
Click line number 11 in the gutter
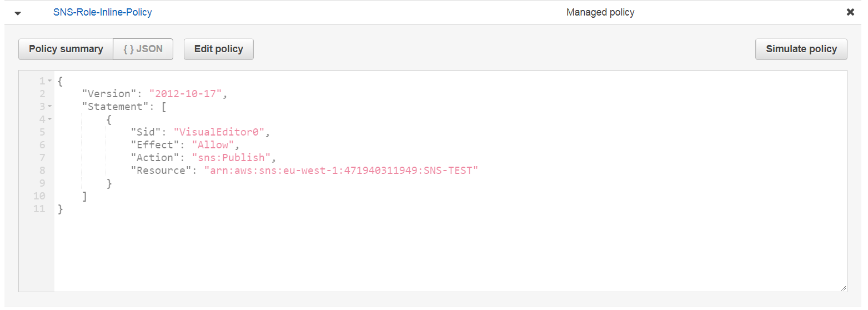click(39, 209)
